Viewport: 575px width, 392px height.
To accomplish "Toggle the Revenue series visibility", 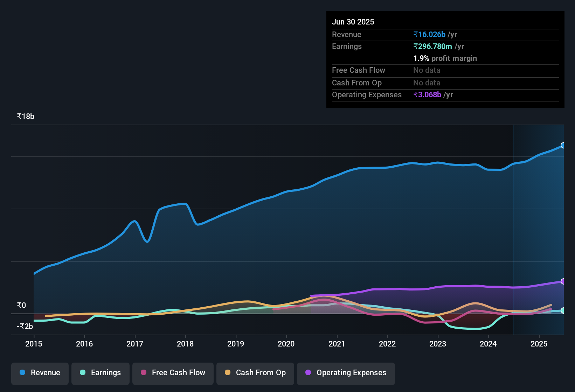I will [40, 373].
